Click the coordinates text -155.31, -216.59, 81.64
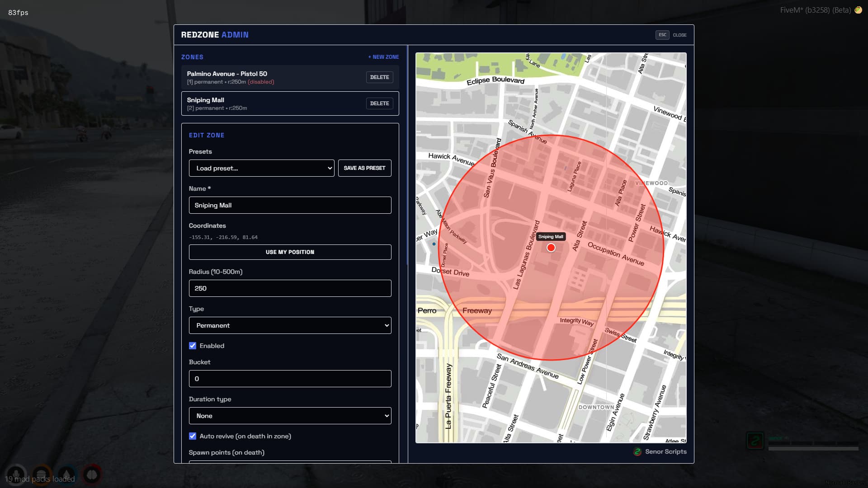Viewport: 868px width, 488px height. (x=223, y=237)
